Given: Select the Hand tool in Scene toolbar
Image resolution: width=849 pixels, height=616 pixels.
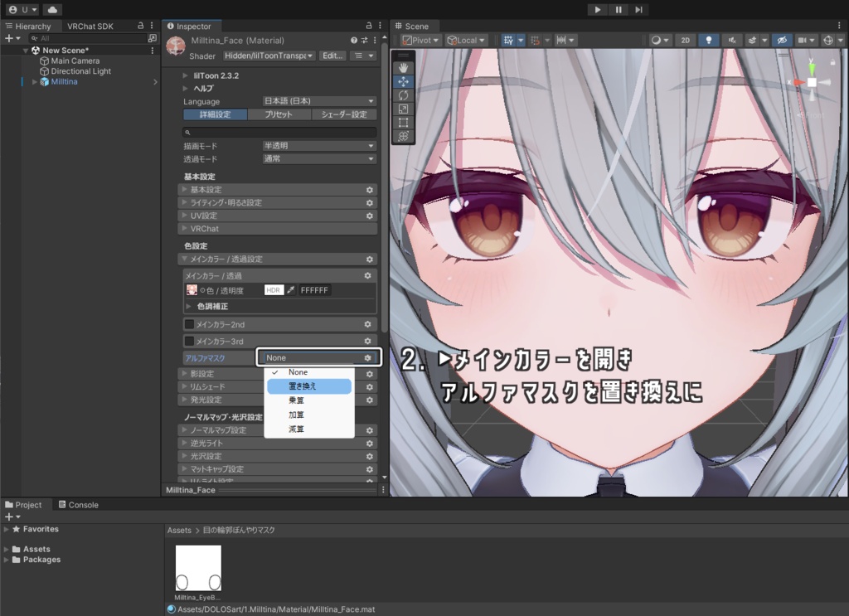Looking at the screenshot, I should 403,68.
